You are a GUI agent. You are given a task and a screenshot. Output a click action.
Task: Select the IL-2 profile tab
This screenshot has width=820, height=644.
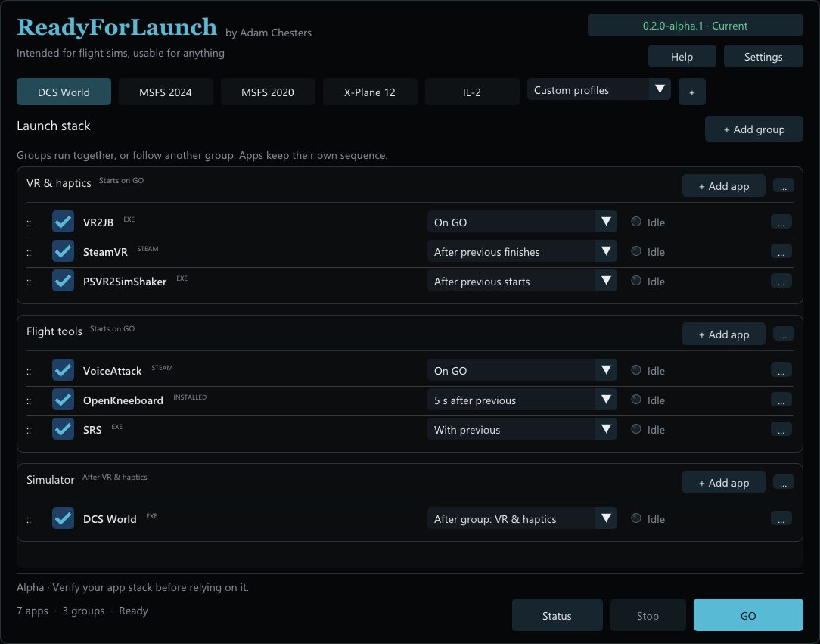pyautogui.click(x=472, y=92)
